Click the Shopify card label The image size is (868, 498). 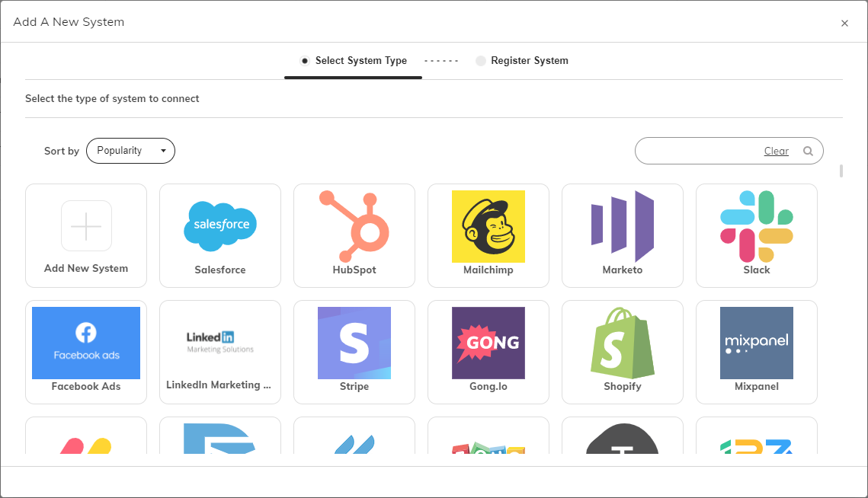click(622, 386)
